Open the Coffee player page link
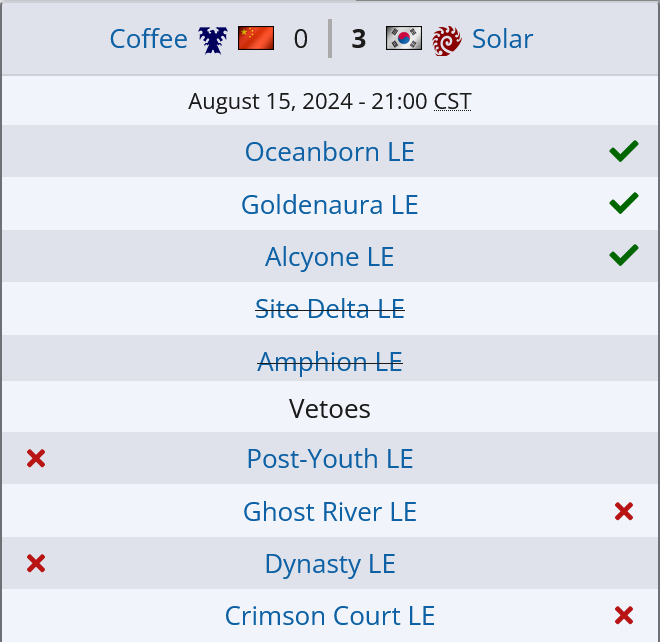 149,39
